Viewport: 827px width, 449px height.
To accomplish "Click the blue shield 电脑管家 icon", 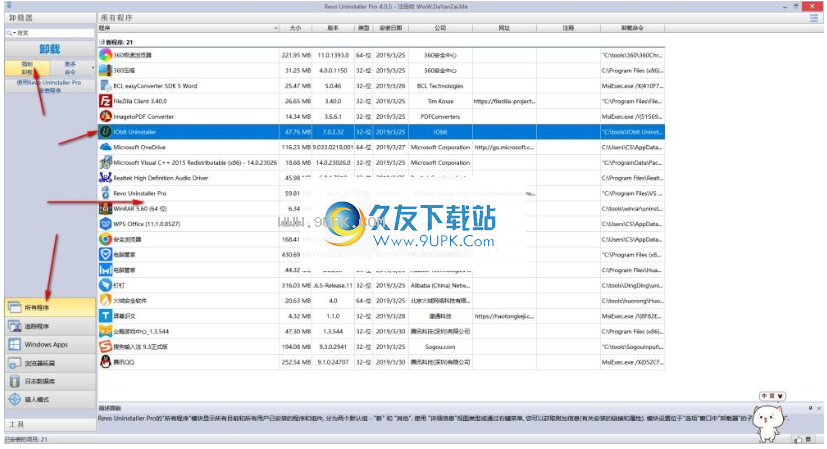I will (105, 254).
